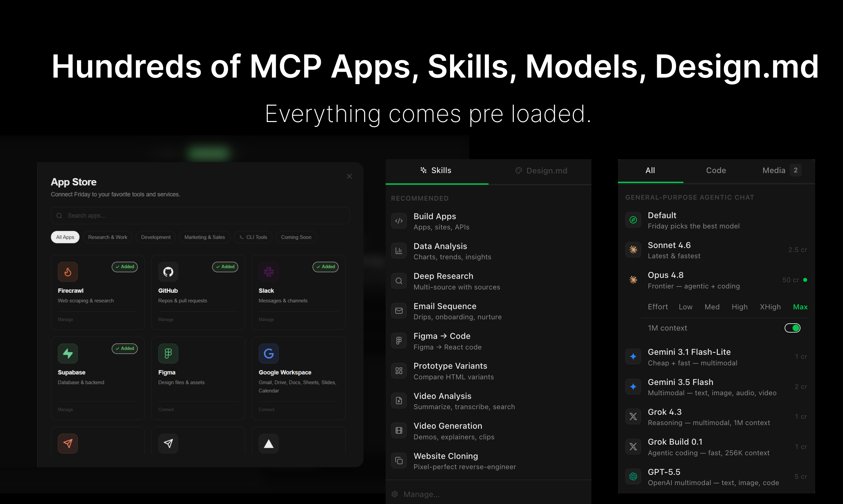This screenshot has height=504, width=843.
Task: Click Connect on the Google Workspace card
Action: [x=267, y=409]
